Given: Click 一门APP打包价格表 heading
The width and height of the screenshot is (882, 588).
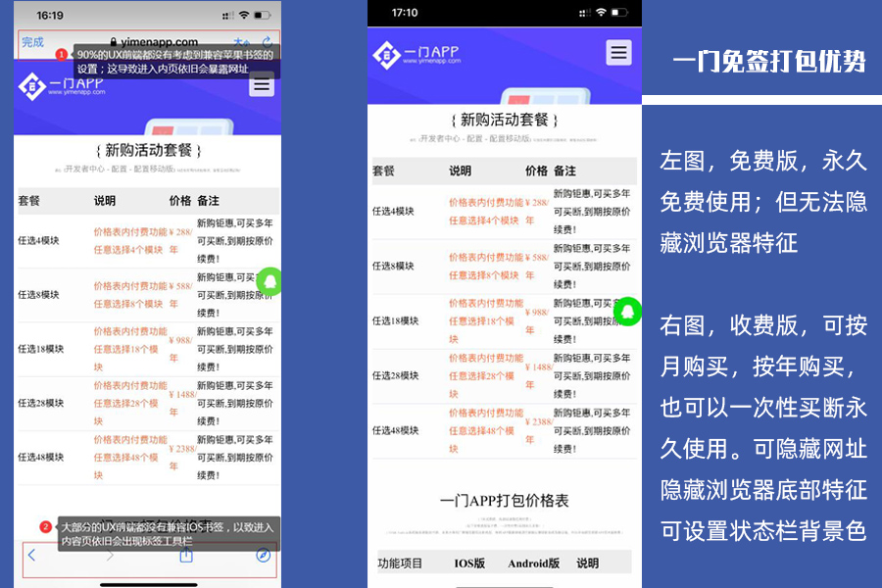Looking at the screenshot, I should click(x=504, y=500).
